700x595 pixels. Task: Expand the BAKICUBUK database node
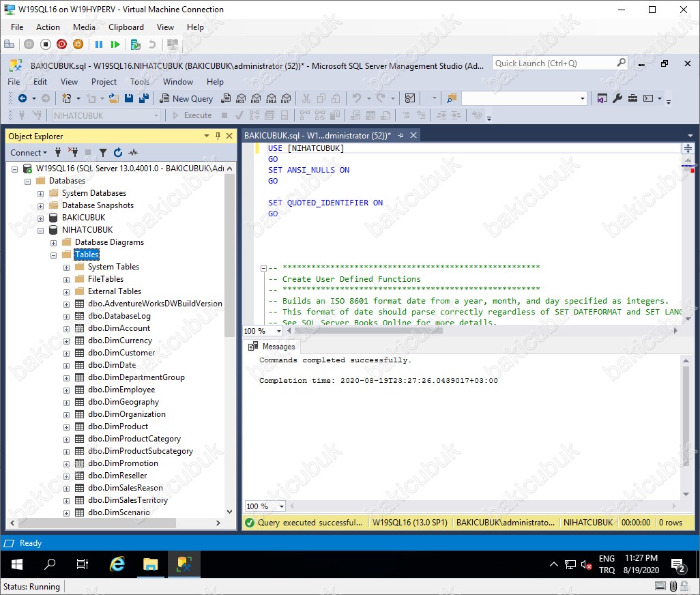[41, 218]
